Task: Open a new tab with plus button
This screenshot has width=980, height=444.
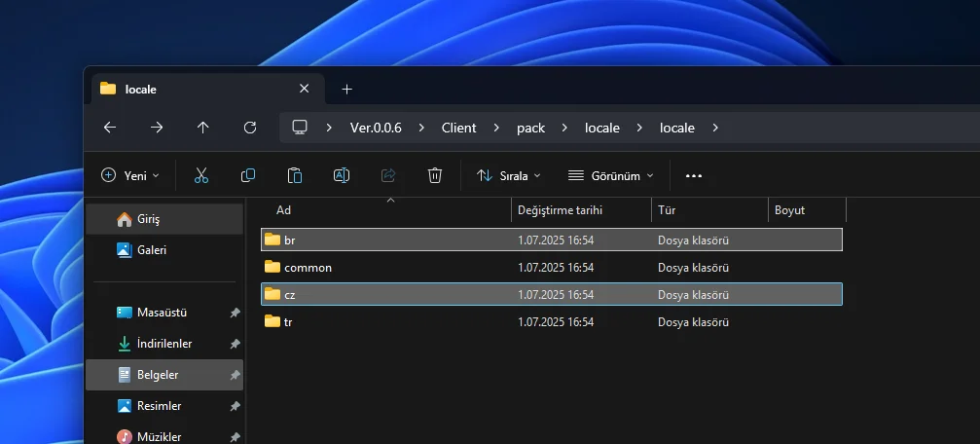Action: [x=346, y=90]
